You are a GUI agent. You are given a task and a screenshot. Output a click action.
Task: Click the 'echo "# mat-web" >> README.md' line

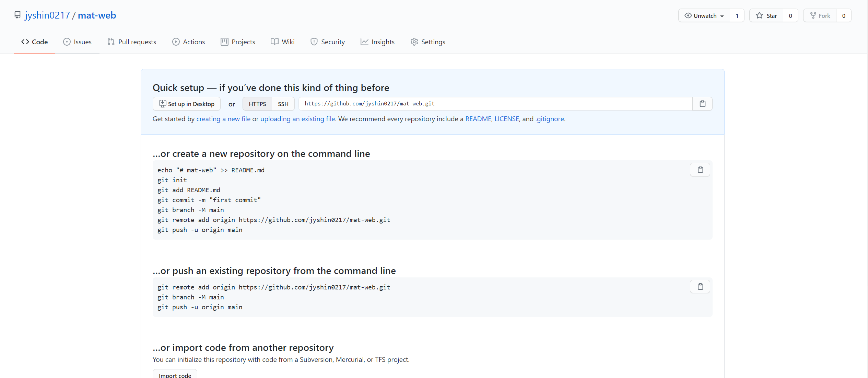pyautogui.click(x=211, y=170)
